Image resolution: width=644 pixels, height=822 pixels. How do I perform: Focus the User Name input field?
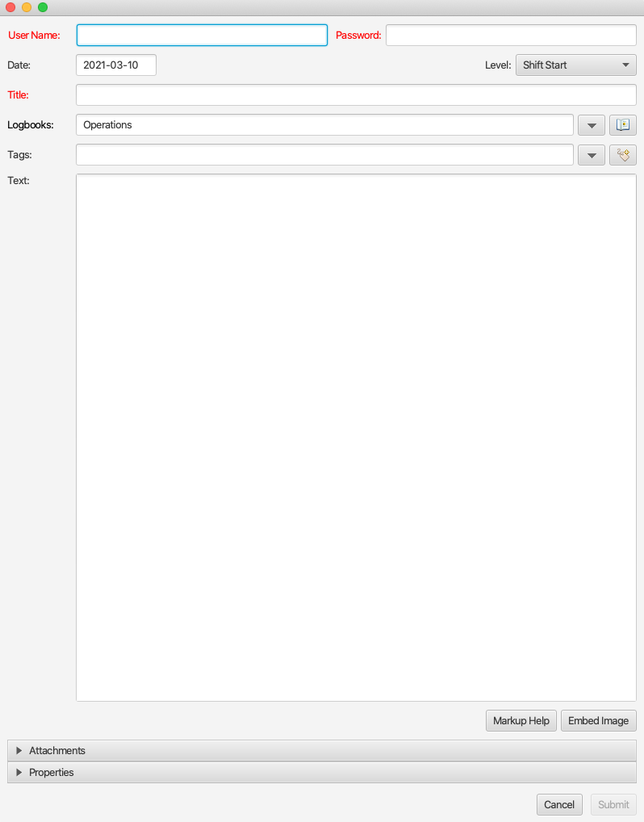click(x=202, y=36)
